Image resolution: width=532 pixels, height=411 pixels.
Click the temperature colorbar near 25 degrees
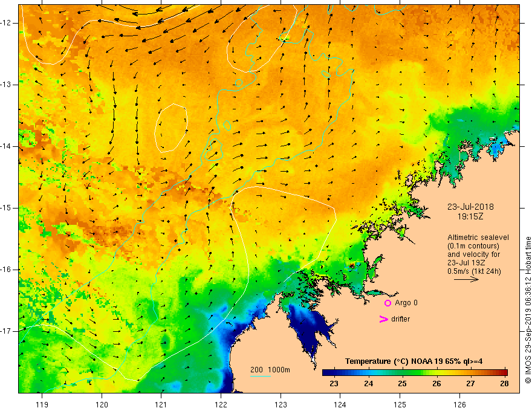pyautogui.click(x=403, y=372)
